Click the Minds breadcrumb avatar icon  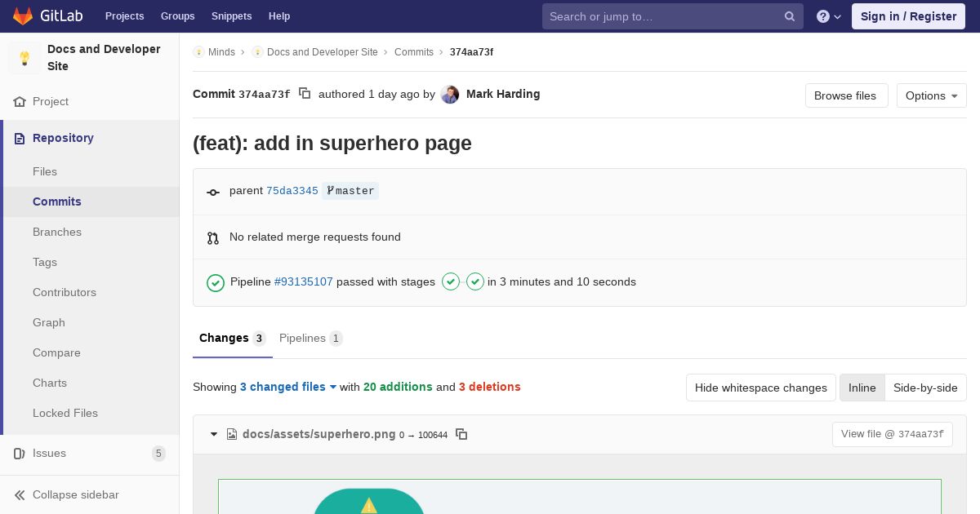(198, 51)
